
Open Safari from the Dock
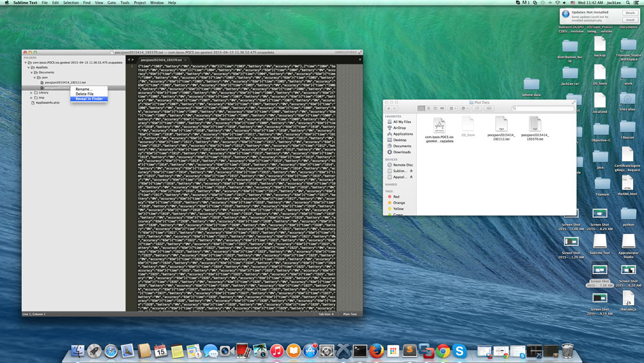point(111,351)
